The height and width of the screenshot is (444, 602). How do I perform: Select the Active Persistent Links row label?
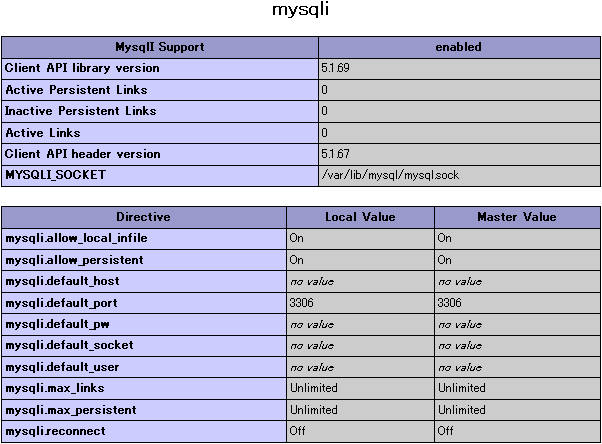click(77, 90)
